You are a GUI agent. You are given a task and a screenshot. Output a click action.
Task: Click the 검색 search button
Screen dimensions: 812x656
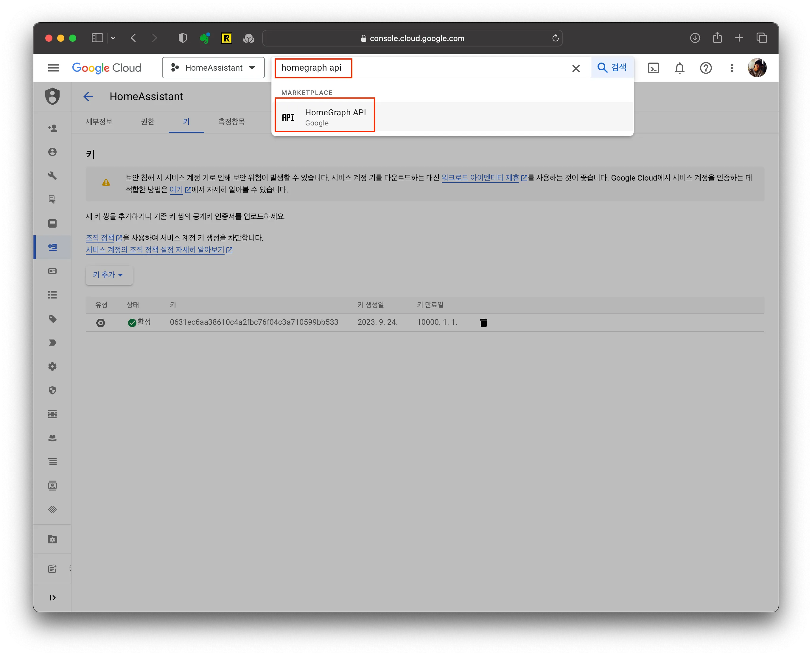[x=612, y=68]
